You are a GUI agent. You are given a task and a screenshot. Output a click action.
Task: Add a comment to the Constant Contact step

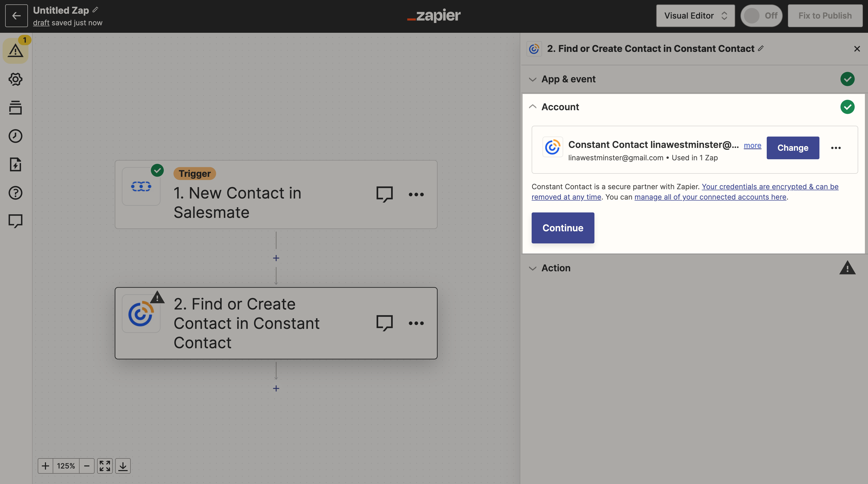(384, 323)
